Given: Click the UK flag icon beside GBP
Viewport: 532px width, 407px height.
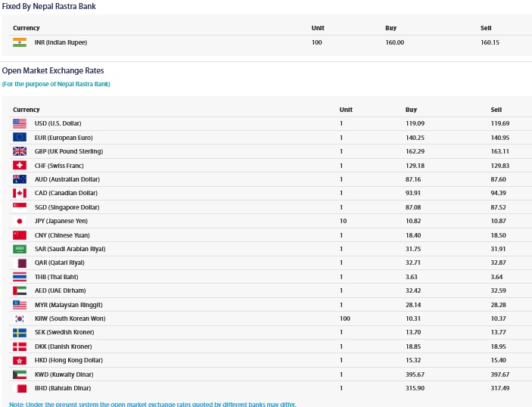Looking at the screenshot, I should (x=20, y=151).
